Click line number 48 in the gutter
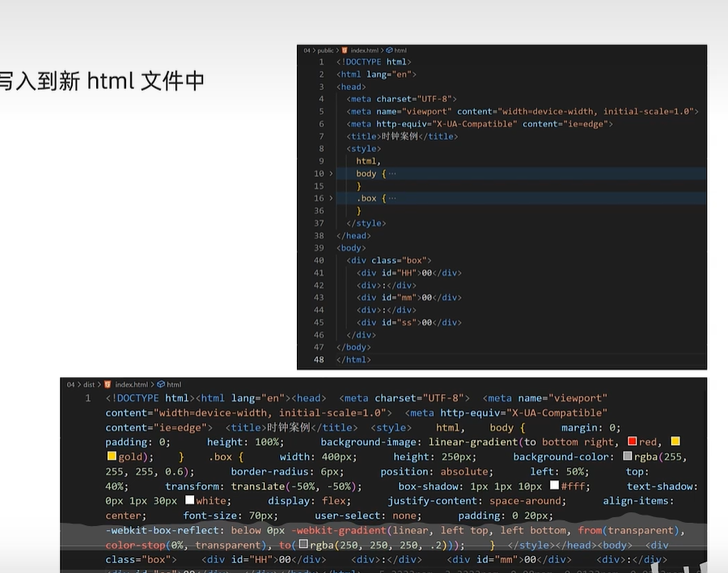This screenshot has height=573, width=728. pyautogui.click(x=319, y=359)
